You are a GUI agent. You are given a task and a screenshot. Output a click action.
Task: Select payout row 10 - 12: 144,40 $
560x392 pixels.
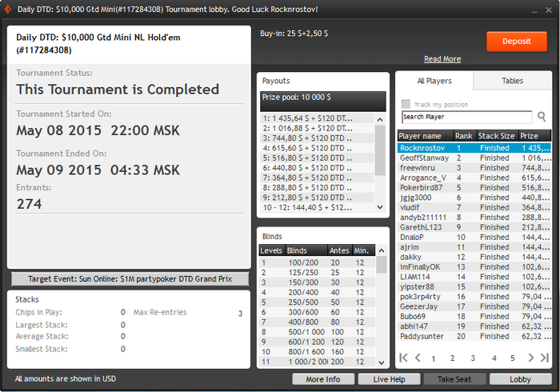coord(317,207)
